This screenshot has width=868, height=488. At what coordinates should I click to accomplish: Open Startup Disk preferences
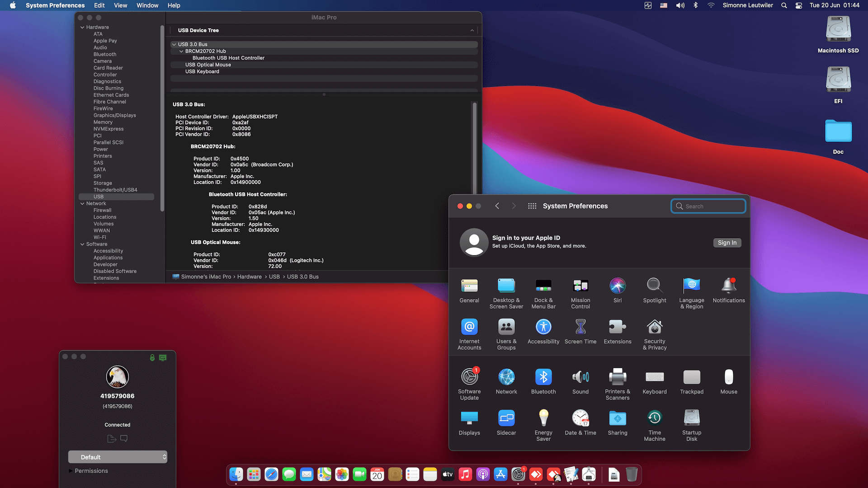692,426
